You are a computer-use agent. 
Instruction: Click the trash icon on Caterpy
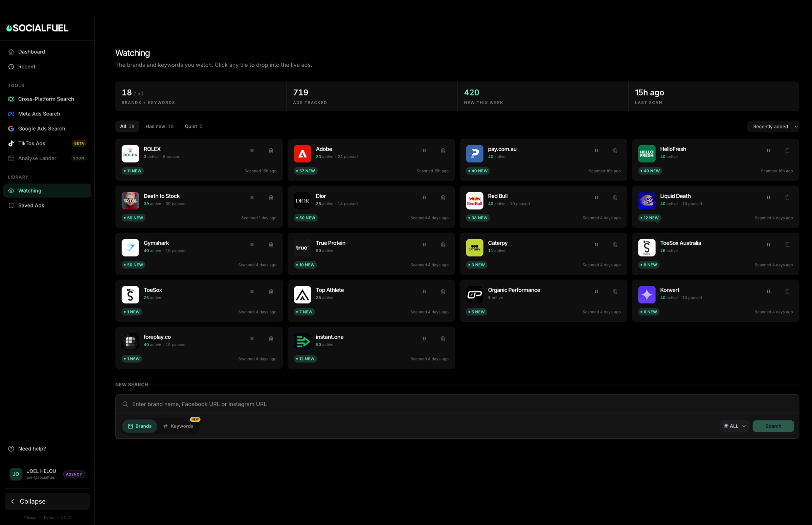(x=615, y=245)
